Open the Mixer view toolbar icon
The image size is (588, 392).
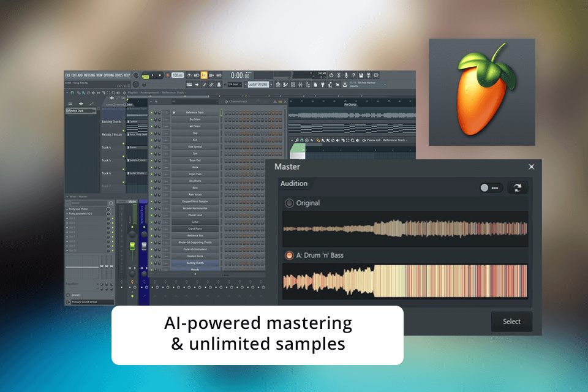pos(300,85)
